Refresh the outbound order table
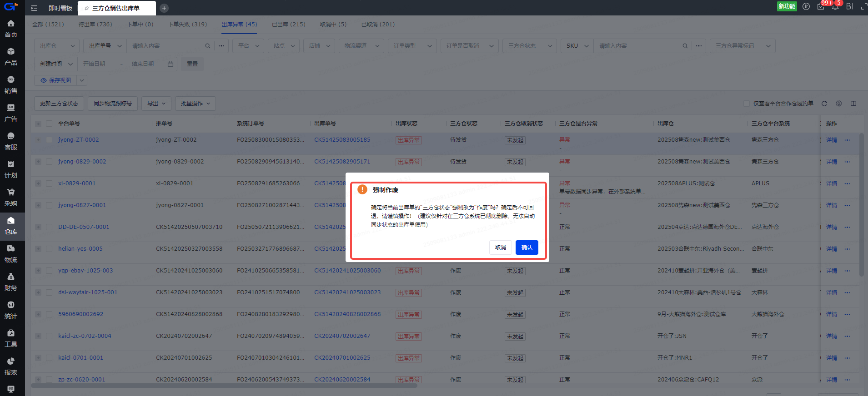 point(824,104)
